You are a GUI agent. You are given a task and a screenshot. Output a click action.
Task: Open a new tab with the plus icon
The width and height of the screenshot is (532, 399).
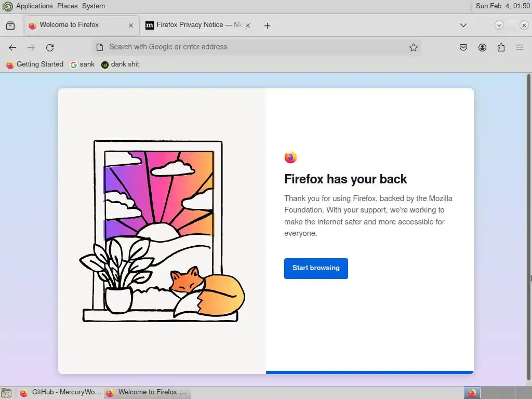pyautogui.click(x=267, y=26)
